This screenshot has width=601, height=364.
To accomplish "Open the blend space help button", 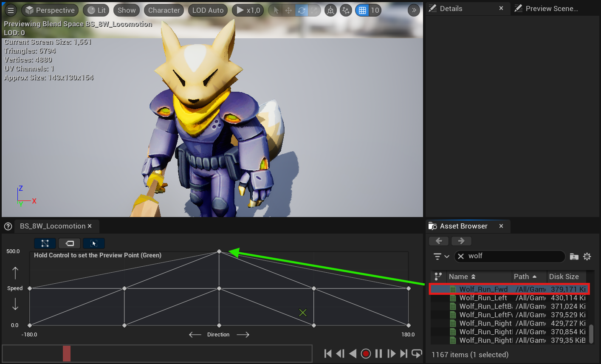I will point(8,226).
